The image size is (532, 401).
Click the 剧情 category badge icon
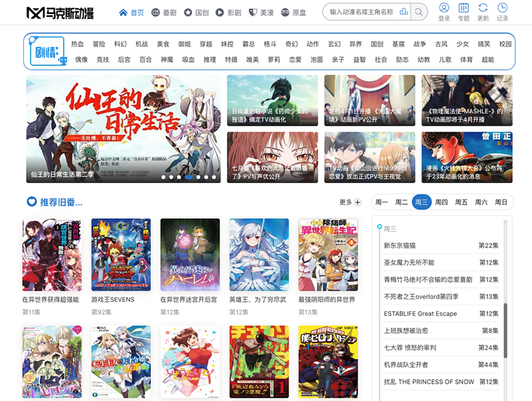point(47,51)
